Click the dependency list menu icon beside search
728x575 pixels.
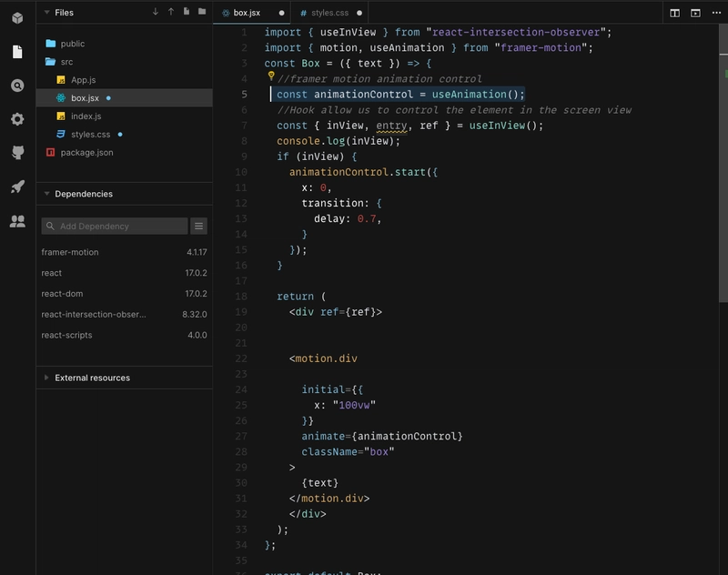tap(198, 226)
